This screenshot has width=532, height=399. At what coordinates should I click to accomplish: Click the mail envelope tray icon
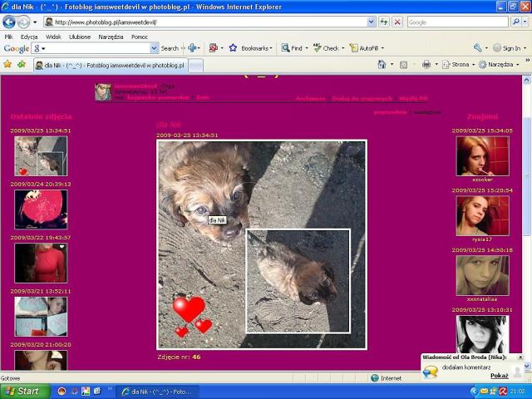(484, 392)
